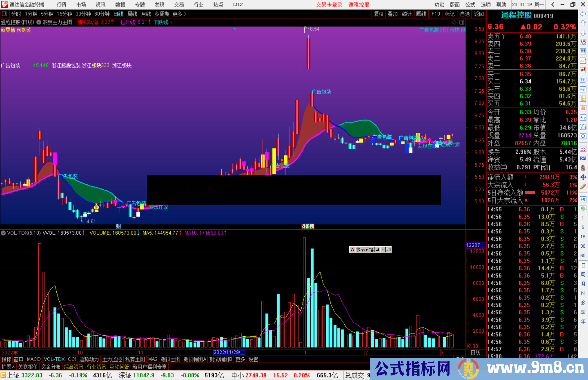
Task: Click the 极品五笔 input method bar
Action: [x=370, y=249]
